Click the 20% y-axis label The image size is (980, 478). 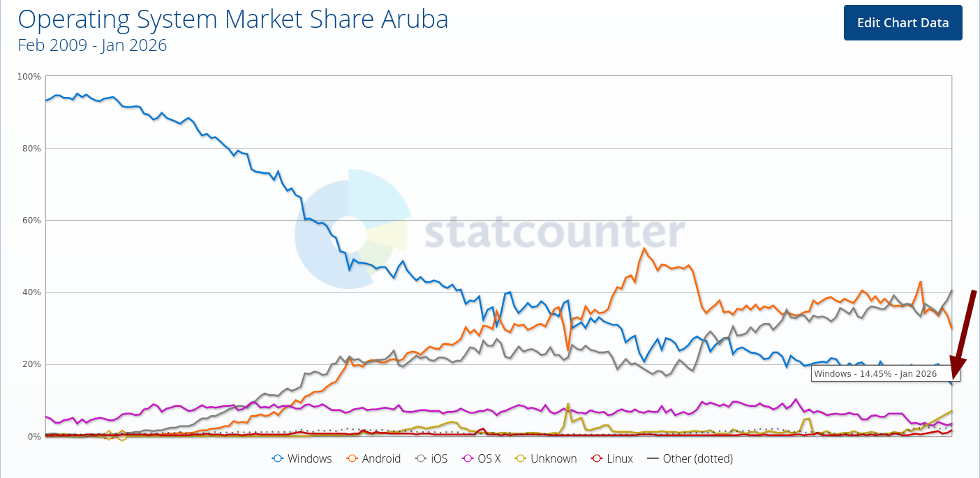pyautogui.click(x=31, y=364)
